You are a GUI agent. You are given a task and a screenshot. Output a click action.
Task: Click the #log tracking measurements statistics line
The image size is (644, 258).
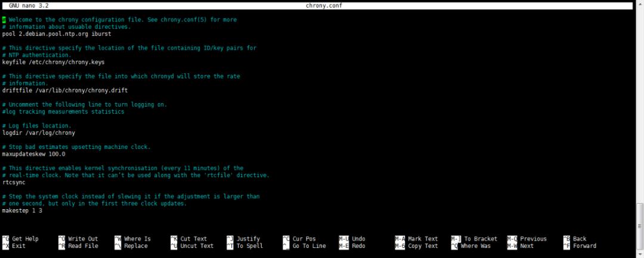[x=63, y=111]
